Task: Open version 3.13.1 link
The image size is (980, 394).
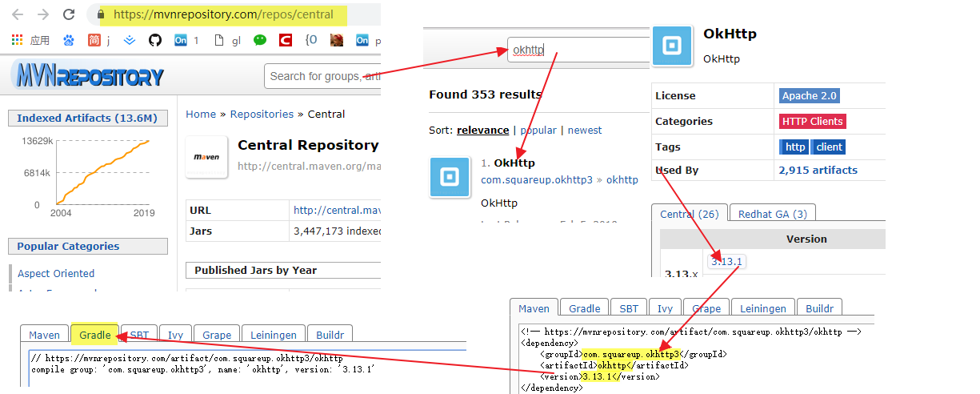Action: coord(726,261)
